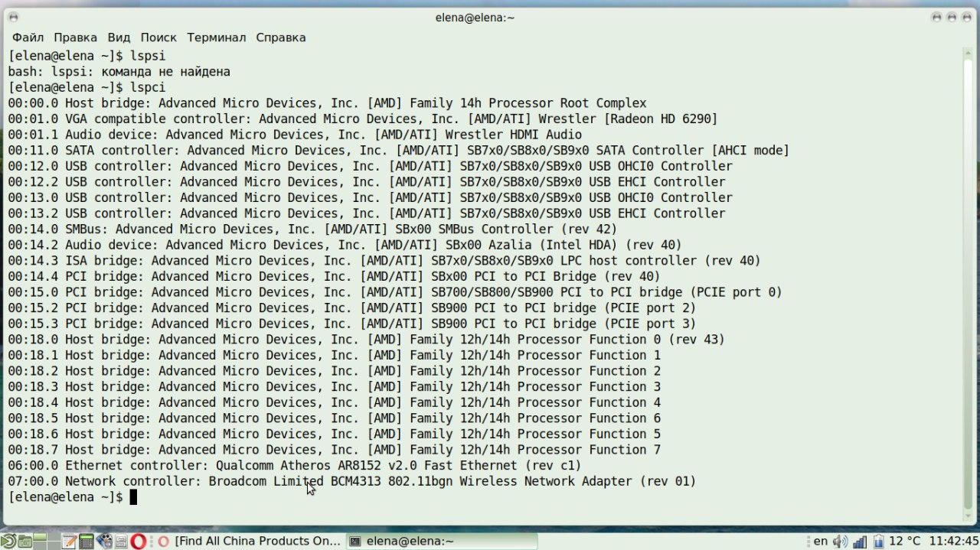This screenshot has width=980, height=550.
Task: Open the Терминал menu
Action: tap(216, 37)
